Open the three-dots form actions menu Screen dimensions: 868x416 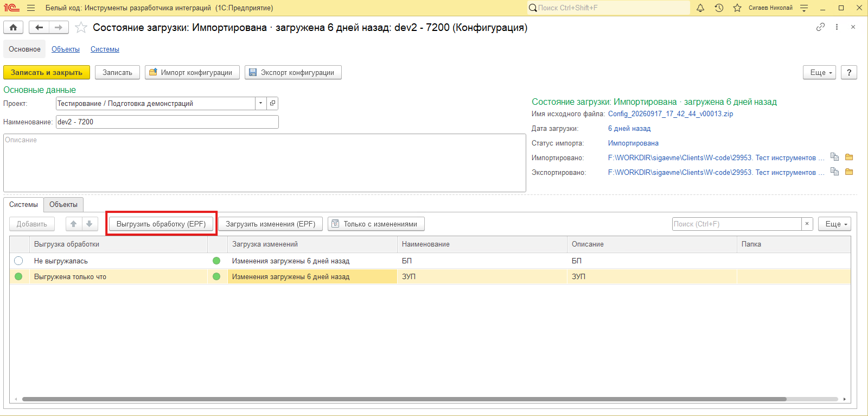(837, 27)
